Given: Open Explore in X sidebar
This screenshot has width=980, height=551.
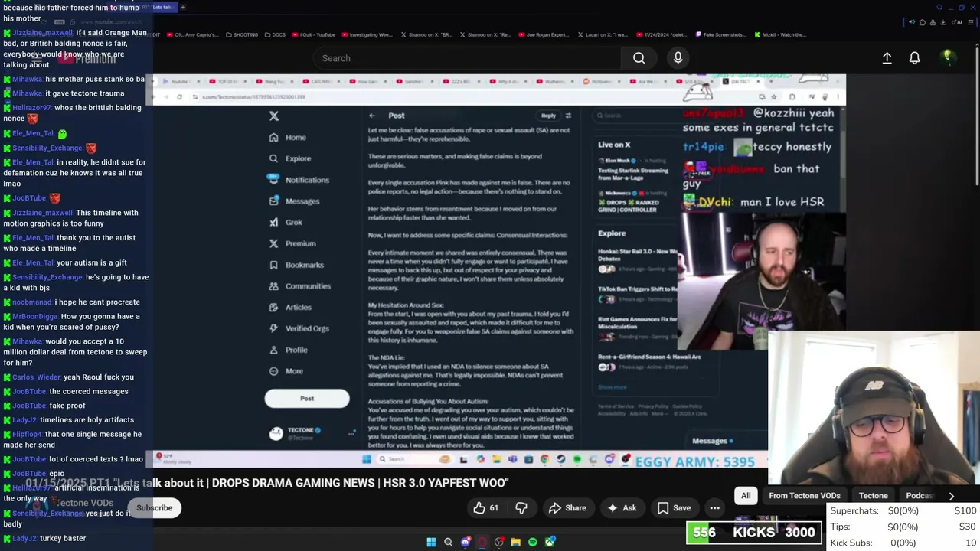Looking at the screenshot, I should point(289,158).
